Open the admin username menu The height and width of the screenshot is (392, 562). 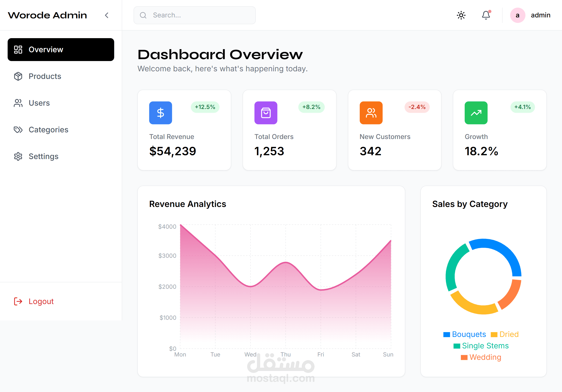click(x=541, y=15)
